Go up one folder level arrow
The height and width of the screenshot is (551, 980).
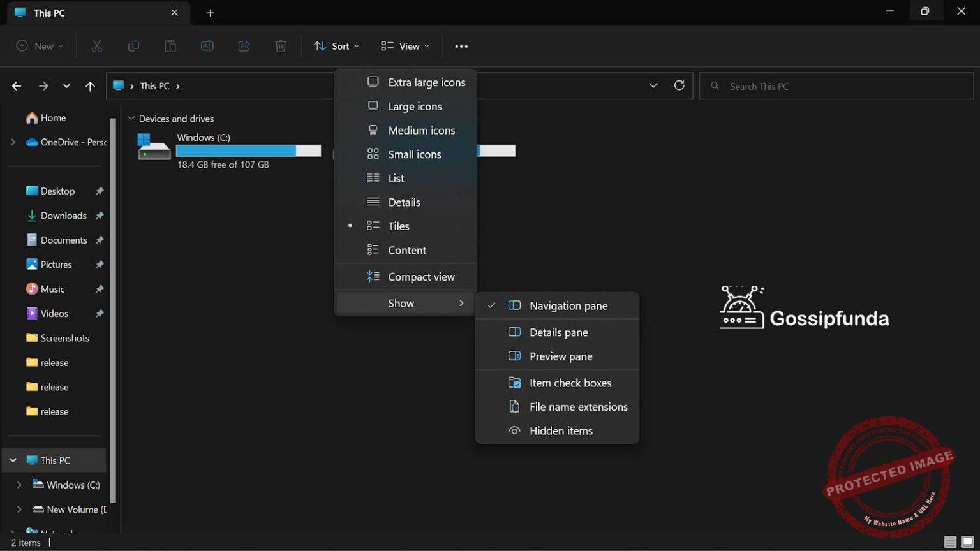(90, 86)
